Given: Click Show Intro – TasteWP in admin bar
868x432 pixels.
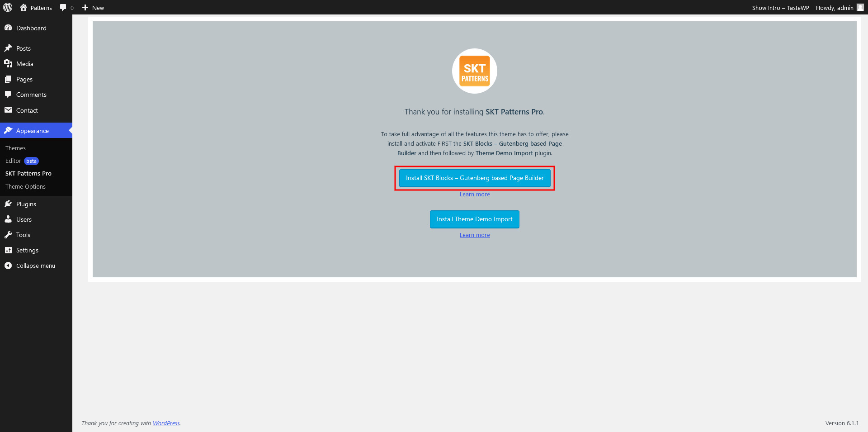Looking at the screenshot, I should coord(780,8).
